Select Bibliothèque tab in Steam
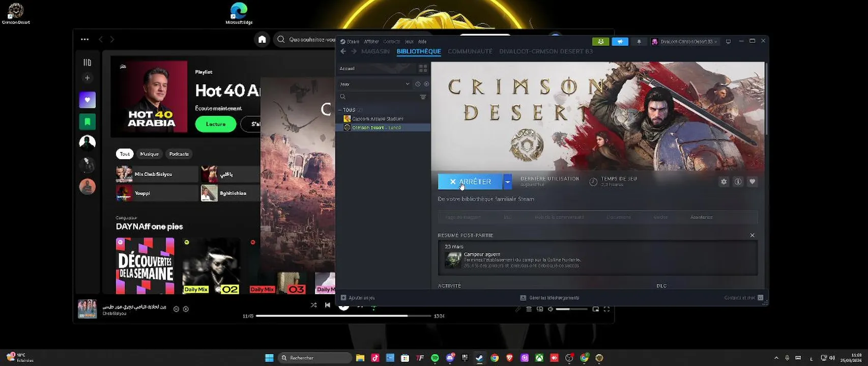Viewport: 868px width, 366px height. pyautogui.click(x=419, y=51)
